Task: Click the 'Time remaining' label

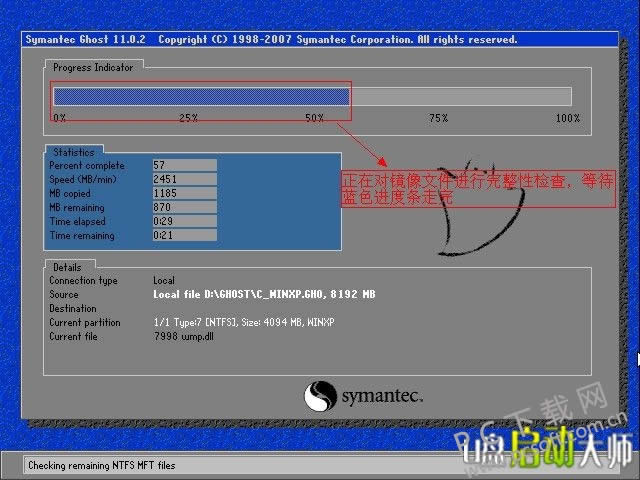Action: point(82,236)
